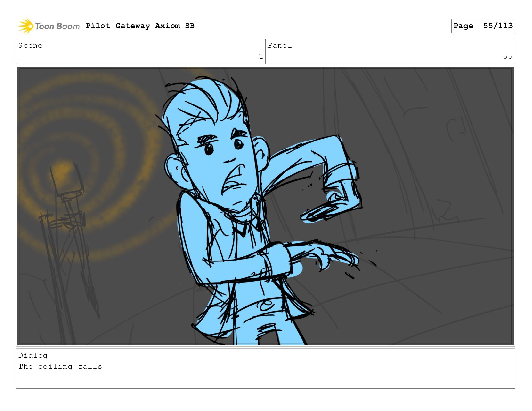Image resolution: width=532 pixels, height=411 pixels.
Task: Click the Toon Boom logo
Action: click(x=49, y=26)
